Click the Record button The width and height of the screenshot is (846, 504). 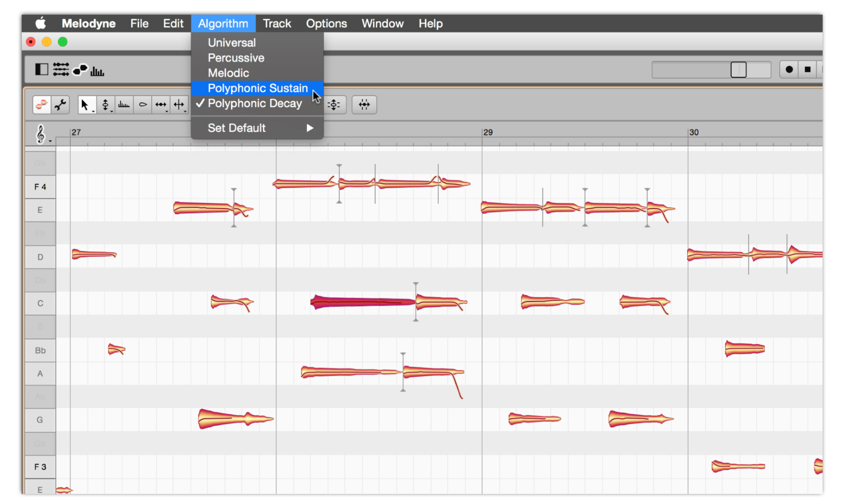(789, 70)
